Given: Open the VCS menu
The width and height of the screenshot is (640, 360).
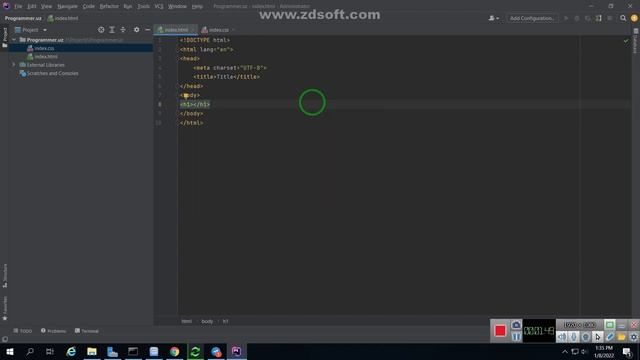Looking at the screenshot, I should pos(159,7).
